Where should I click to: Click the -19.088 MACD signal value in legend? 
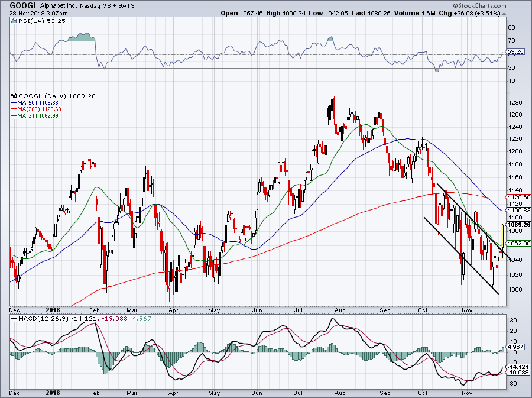pos(113,319)
